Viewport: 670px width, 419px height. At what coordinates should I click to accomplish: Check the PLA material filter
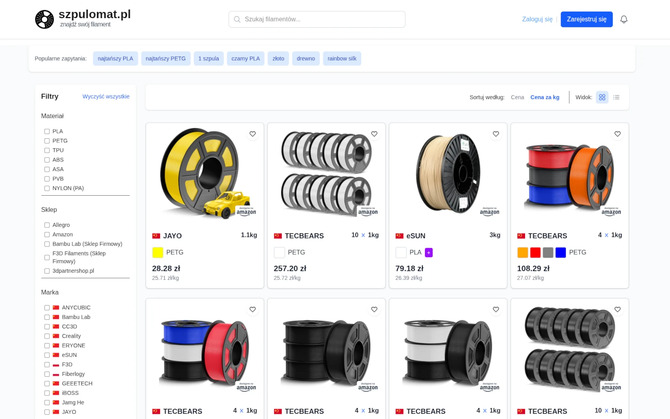click(47, 131)
